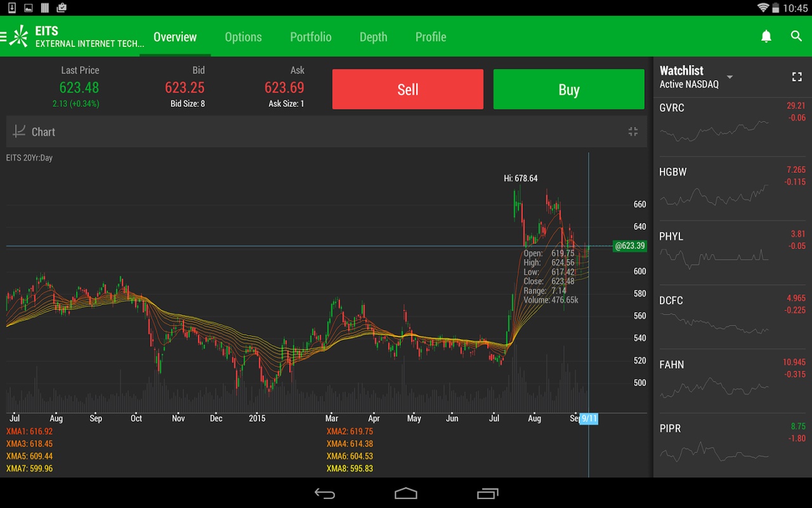Open FAHN sparkline in the watchlist
This screenshot has height=508, width=812.
click(714, 385)
